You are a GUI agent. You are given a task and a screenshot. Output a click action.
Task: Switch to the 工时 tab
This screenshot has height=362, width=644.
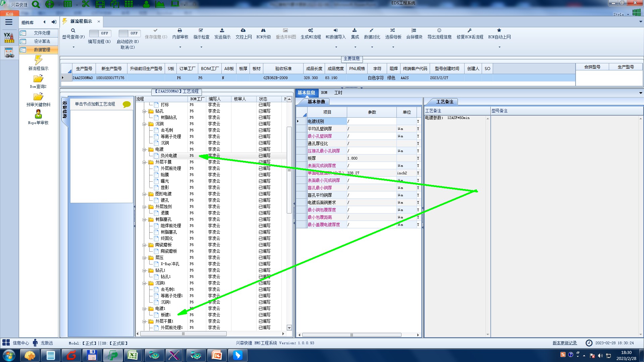(338, 93)
